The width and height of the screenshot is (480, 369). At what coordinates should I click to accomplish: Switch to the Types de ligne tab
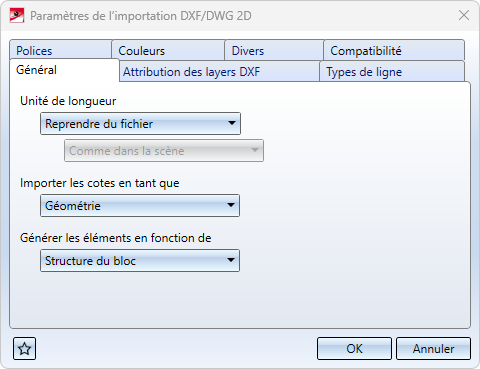click(392, 71)
